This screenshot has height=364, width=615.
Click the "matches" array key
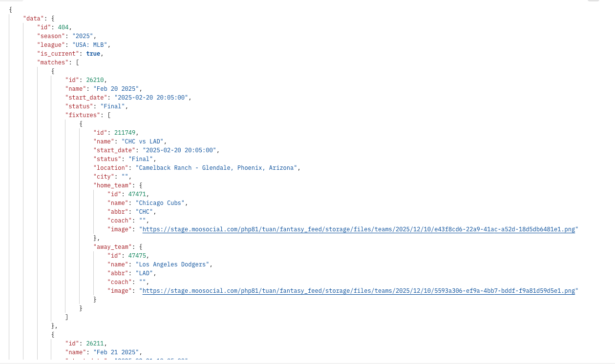coord(53,62)
